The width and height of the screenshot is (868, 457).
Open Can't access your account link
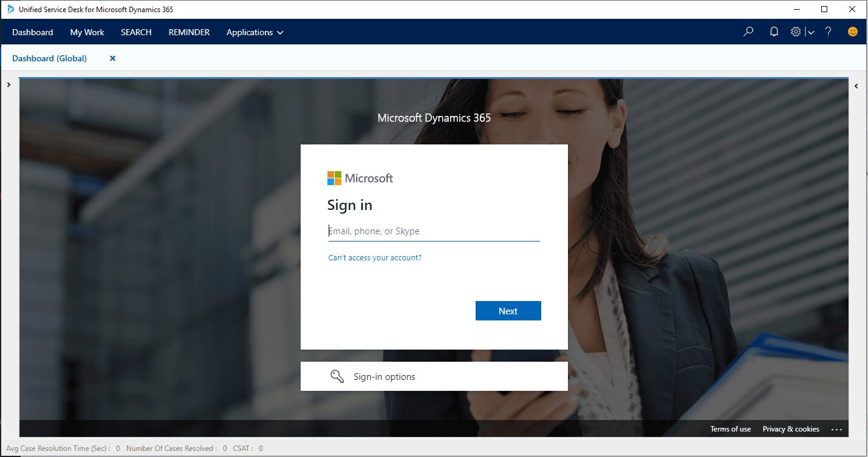click(375, 258)
